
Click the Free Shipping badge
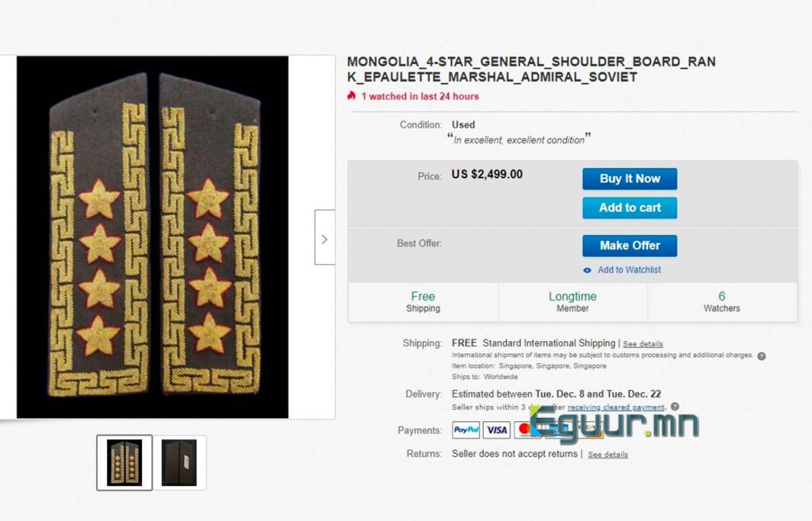423,302
